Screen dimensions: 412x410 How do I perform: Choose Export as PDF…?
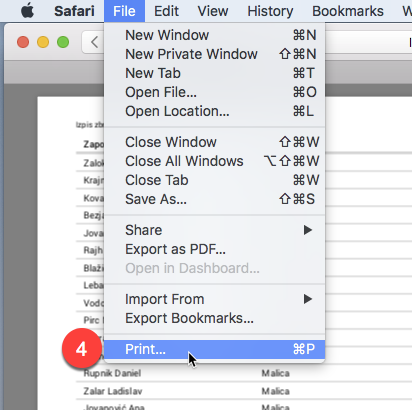coord(215,249)
